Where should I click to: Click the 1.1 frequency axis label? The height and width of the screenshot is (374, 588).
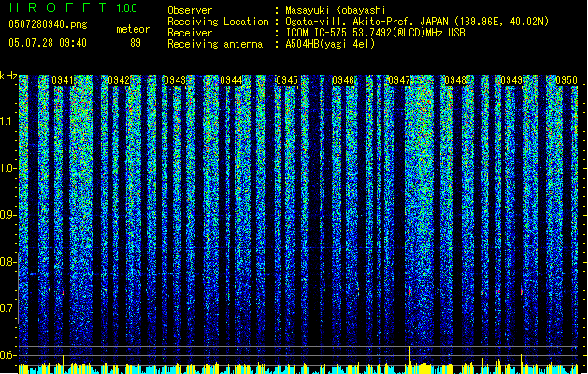(x=8, y=122)
